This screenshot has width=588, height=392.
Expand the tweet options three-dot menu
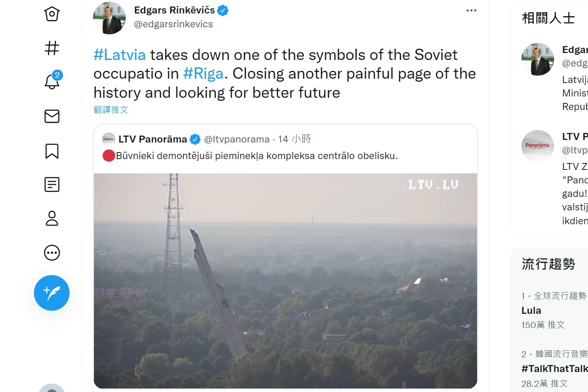tap(471, 10)
